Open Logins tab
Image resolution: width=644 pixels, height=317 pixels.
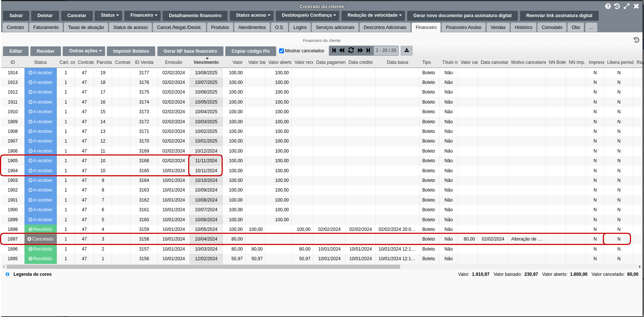300,27
